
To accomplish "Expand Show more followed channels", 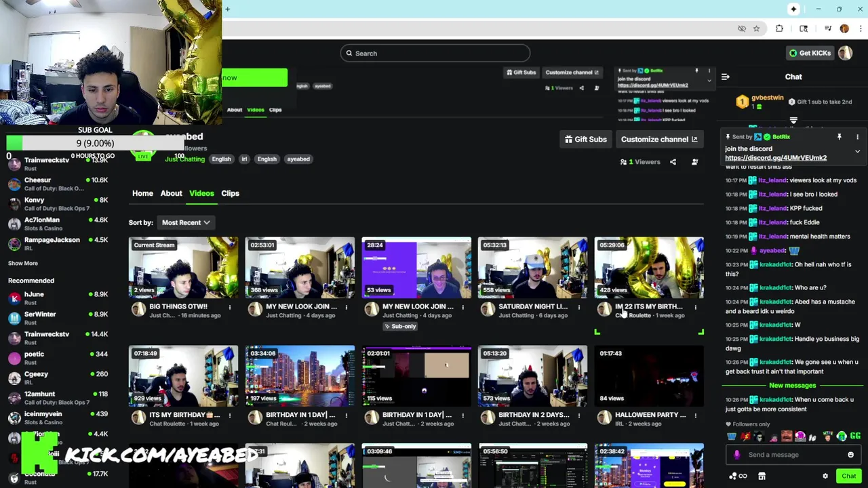I will [x=23, y=263].
